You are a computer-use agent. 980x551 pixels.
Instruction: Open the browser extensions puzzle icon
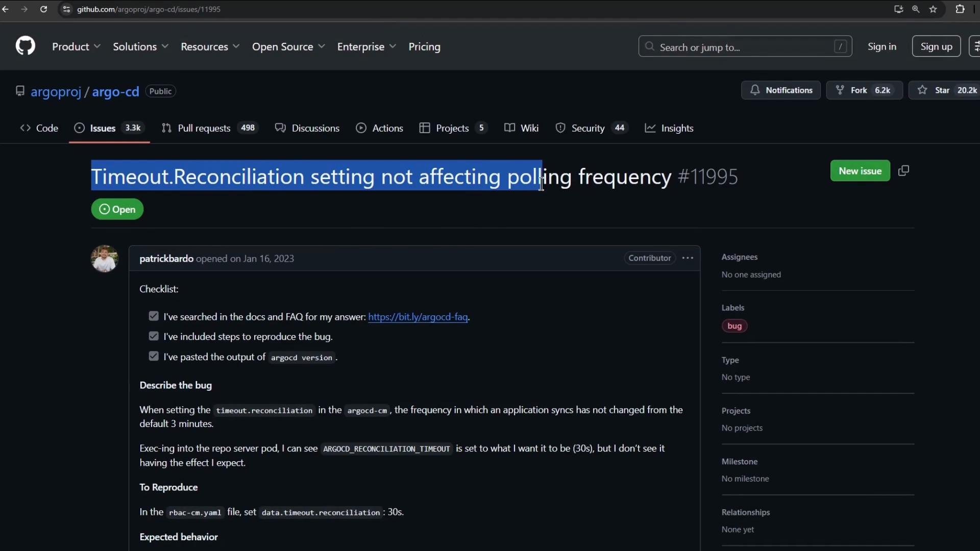coord(960,9)
